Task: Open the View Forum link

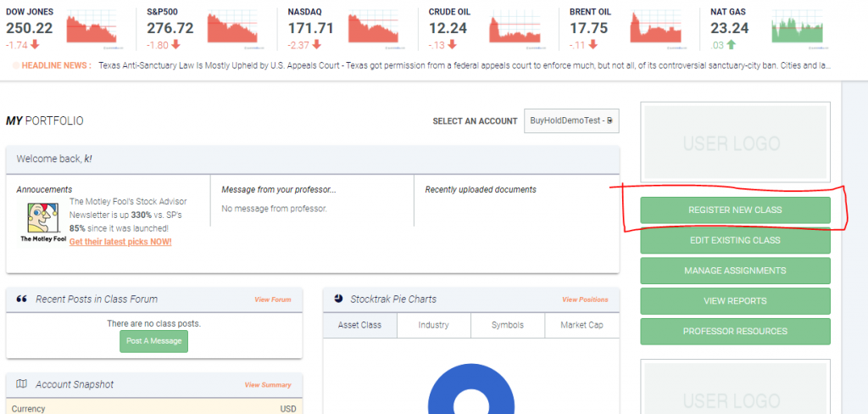Action: coord(272,299)
